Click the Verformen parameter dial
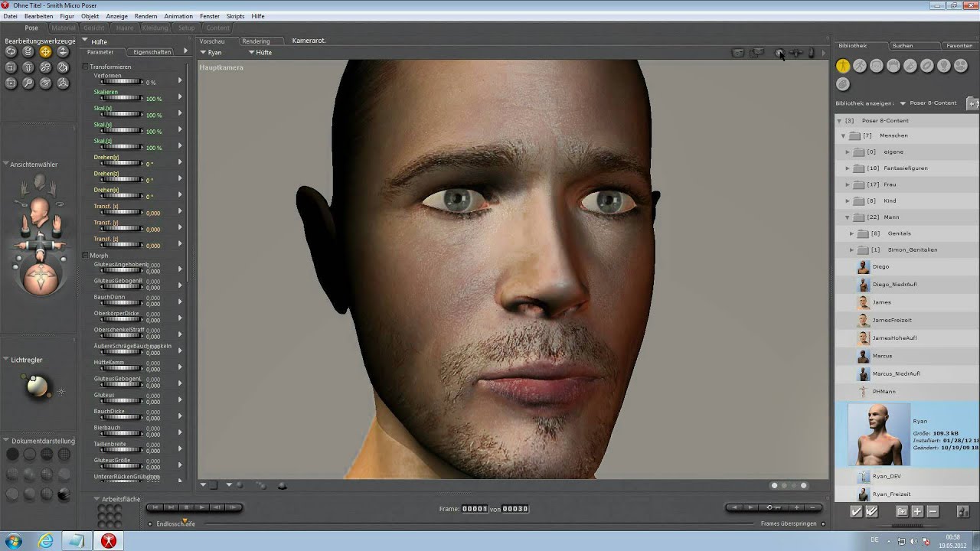Screen dimensions: 980x551 tap(121, 82)
